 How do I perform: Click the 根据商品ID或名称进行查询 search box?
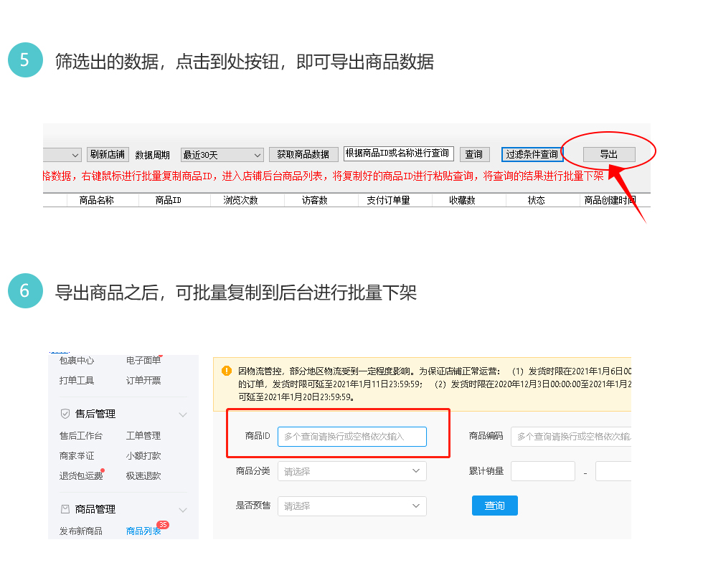click(398, 153)
